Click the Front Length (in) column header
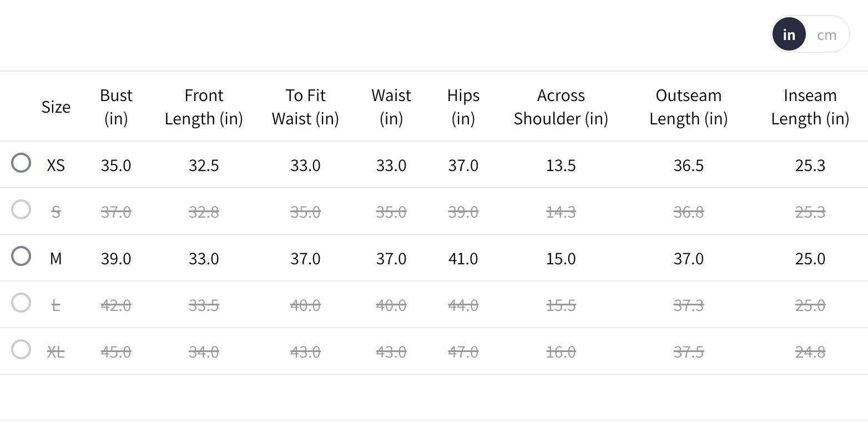The height and width of the screenshot is (422, 868). [204, 107]
